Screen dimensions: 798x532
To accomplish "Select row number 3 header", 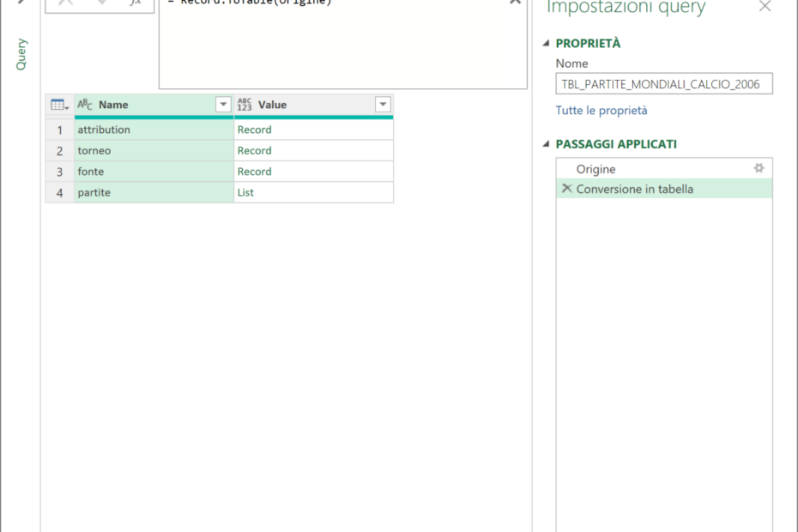I will 59,172.
